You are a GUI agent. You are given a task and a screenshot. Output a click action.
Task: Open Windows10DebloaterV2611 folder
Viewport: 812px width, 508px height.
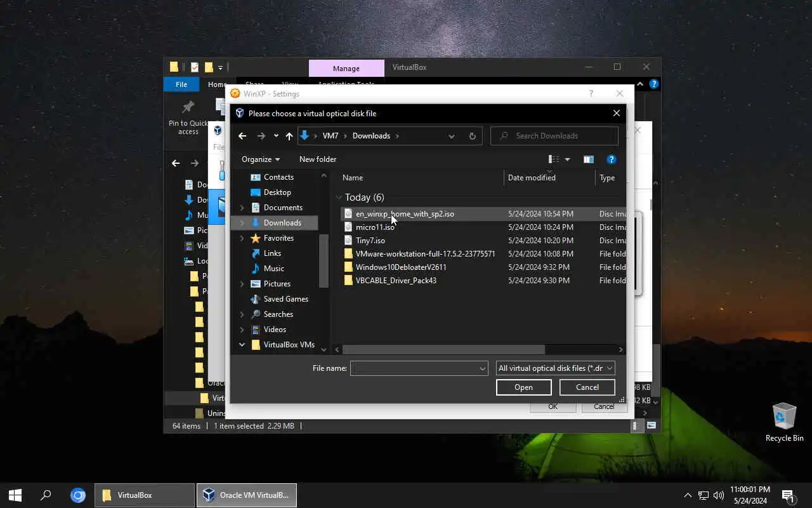401,267
